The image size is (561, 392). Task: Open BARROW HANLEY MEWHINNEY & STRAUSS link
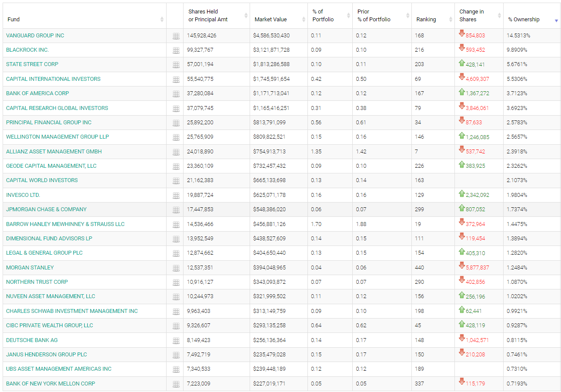[x=65, y=224]
